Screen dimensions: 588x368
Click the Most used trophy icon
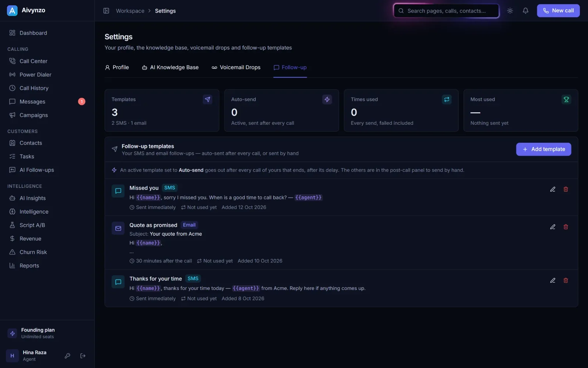[566, 99]
